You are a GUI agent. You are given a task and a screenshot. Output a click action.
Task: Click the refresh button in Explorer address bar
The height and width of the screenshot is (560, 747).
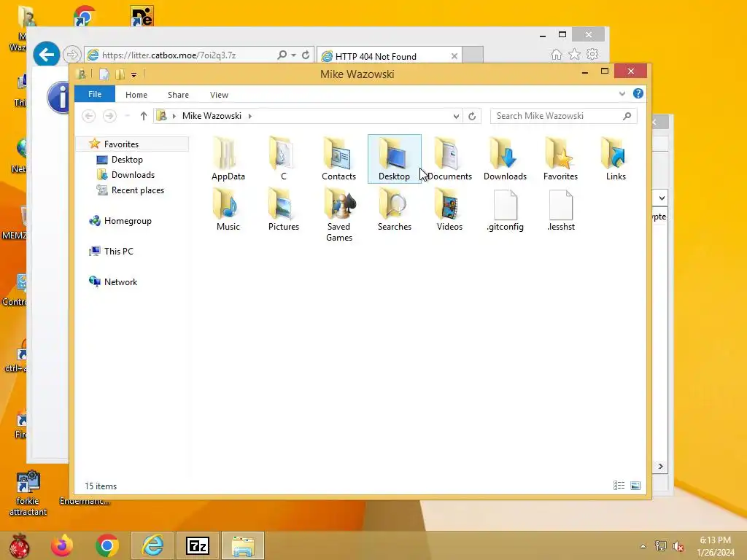coord(472,116)
